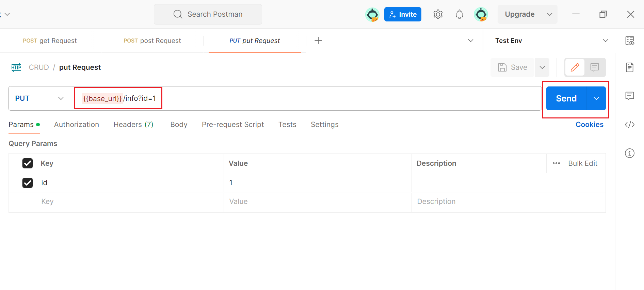Expand the Upgrade dropdown arrow

(549, 14)
